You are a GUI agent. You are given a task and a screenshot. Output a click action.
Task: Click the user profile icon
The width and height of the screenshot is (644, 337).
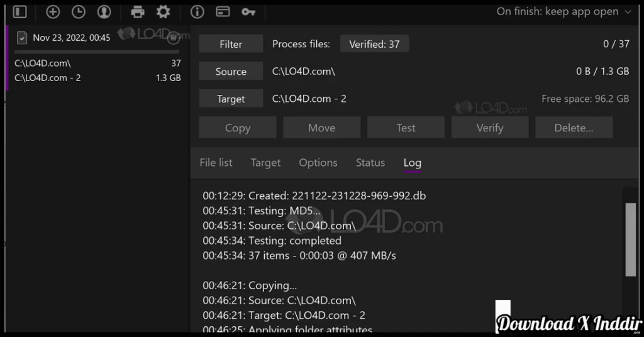[104, 12]
